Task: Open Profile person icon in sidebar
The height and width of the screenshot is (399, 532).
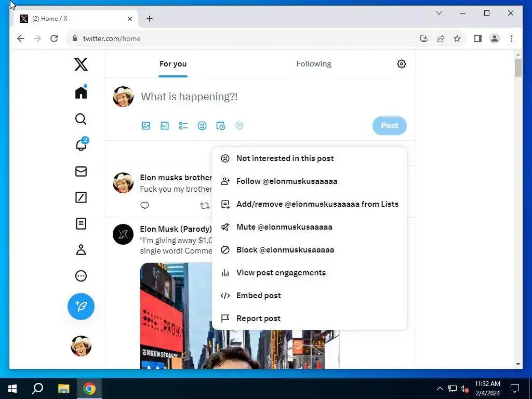Action: 81,250
